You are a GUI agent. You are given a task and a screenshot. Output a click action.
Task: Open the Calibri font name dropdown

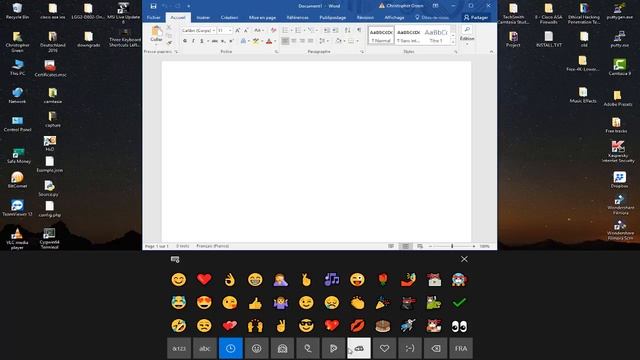(x=214, y=31)
